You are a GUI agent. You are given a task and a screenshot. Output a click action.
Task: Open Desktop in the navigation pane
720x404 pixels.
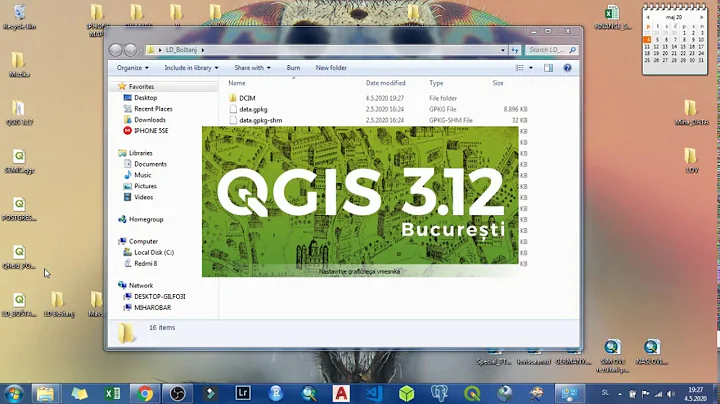click(146, 98)
